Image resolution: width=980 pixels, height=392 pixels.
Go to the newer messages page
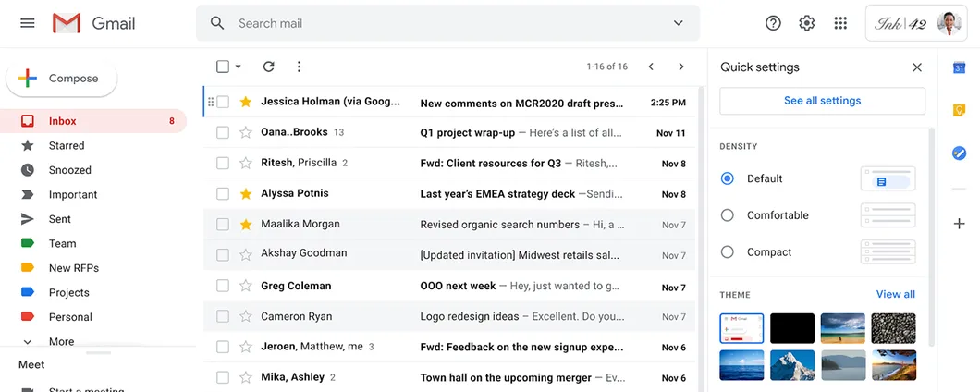(651, 67)
